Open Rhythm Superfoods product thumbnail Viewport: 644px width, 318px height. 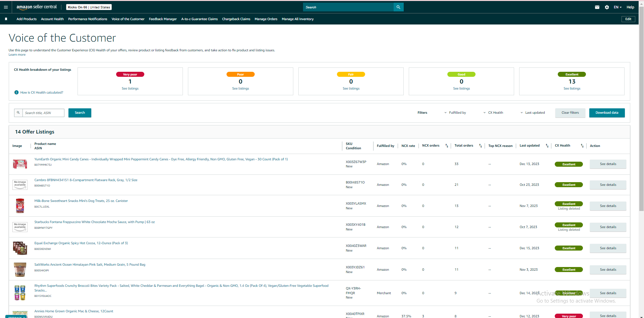point(20,293)
